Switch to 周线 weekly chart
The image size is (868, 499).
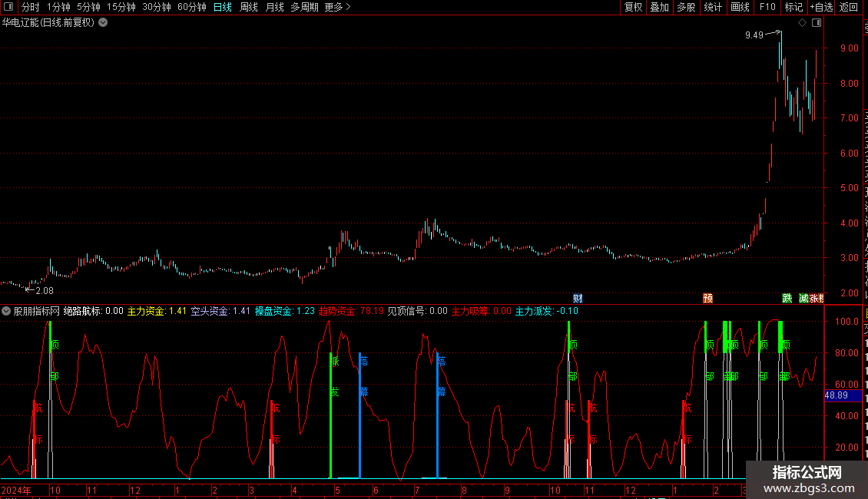tap(249, 7)
